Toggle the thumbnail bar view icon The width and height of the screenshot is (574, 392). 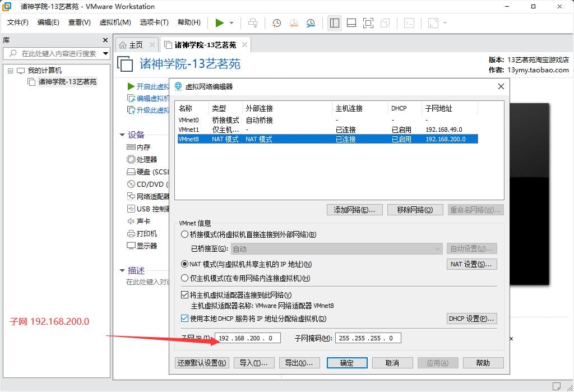tap(351, 23)
